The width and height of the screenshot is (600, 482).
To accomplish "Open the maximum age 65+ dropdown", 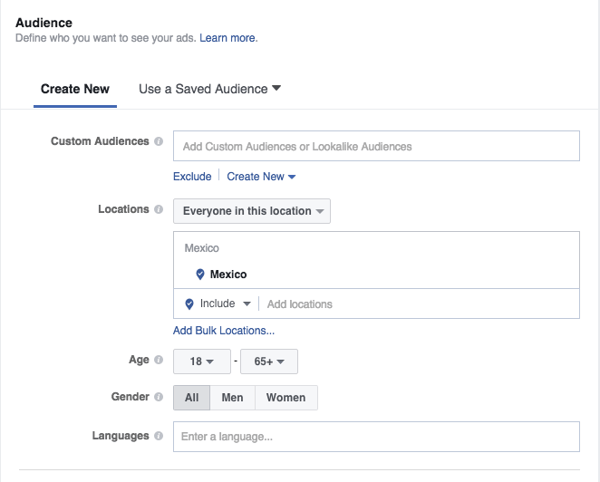I will (x=269, y=361).
